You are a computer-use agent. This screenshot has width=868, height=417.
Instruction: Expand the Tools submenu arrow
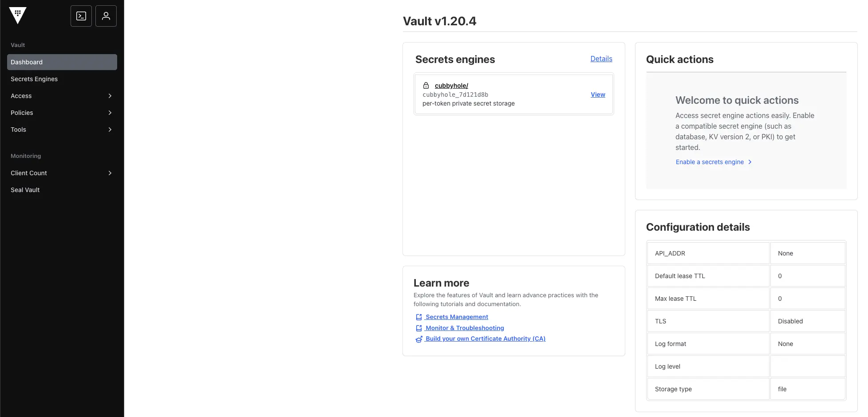[x=110, y=130]
